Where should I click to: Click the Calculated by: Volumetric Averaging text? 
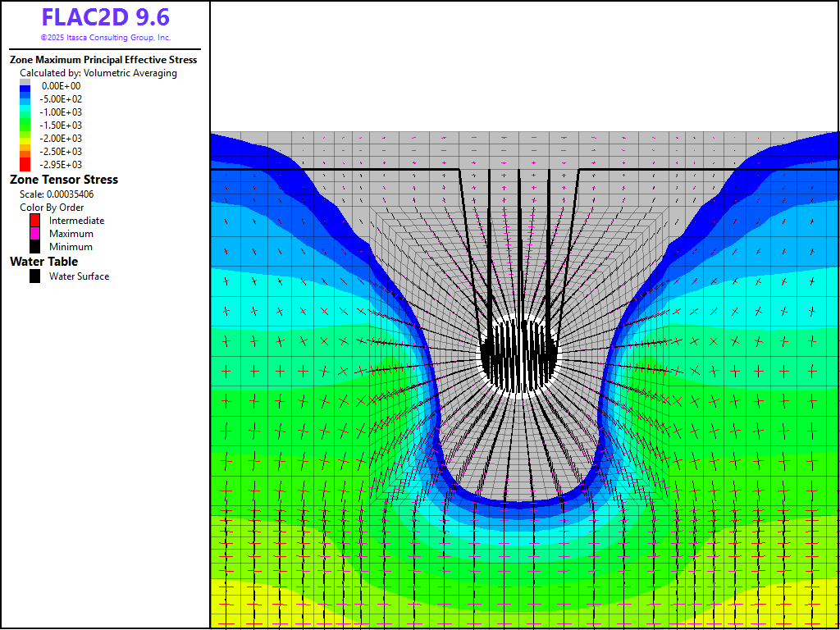[98, 73]
